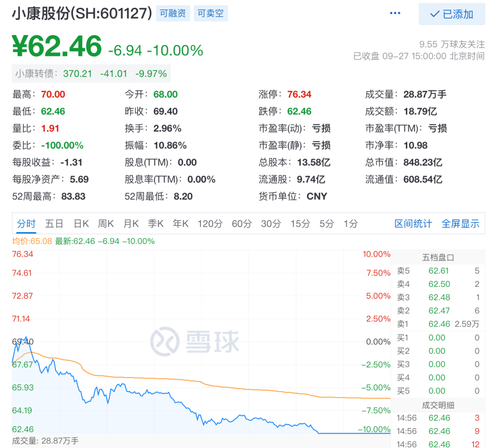Select the 1分 interval tab
Screen dimensions: 492x448
point(350,224)
